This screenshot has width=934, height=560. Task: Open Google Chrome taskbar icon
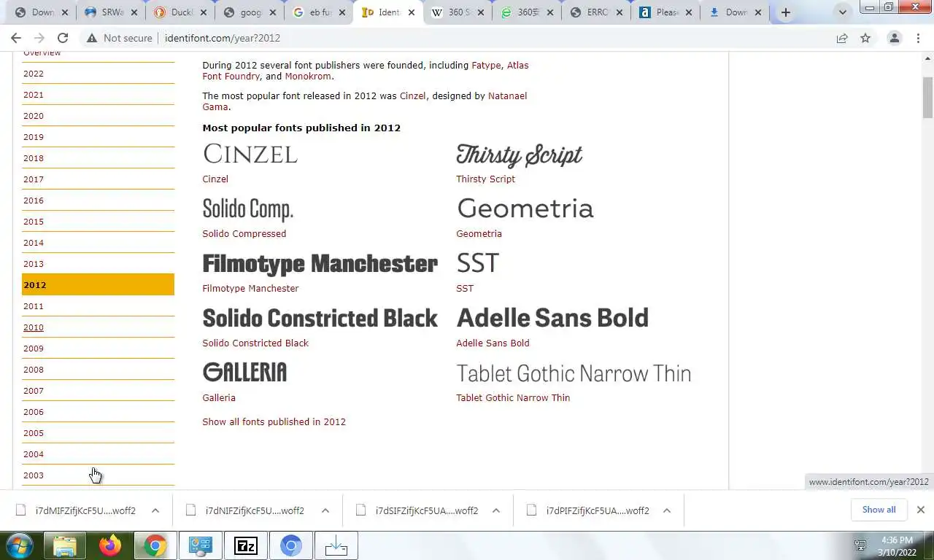tap(155, 545)
